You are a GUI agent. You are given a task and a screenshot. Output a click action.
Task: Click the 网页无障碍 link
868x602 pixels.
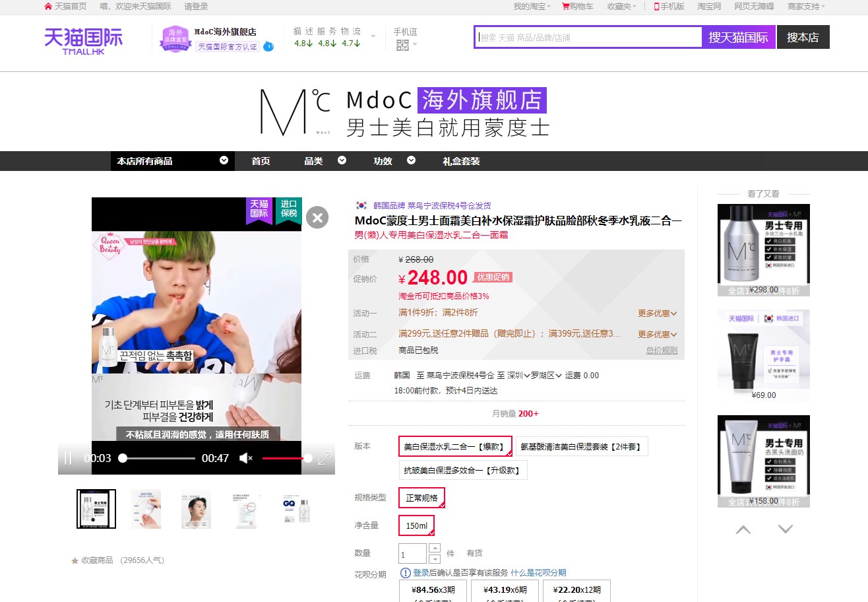click(754, 6)
